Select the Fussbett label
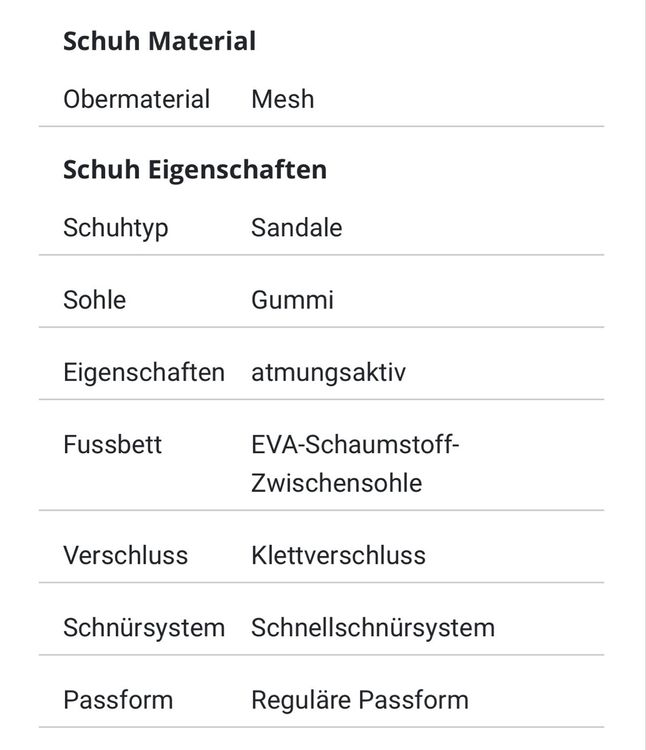 click(112, 444)
